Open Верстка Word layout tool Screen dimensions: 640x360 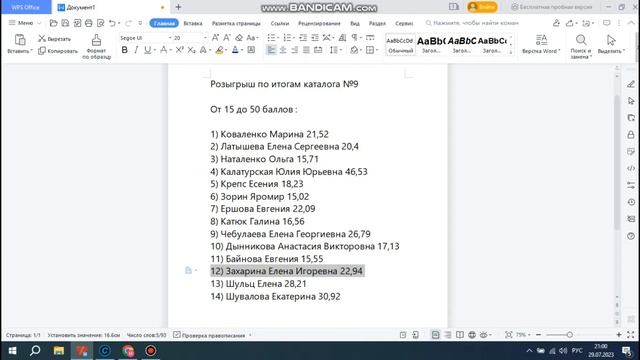(541, 44)
